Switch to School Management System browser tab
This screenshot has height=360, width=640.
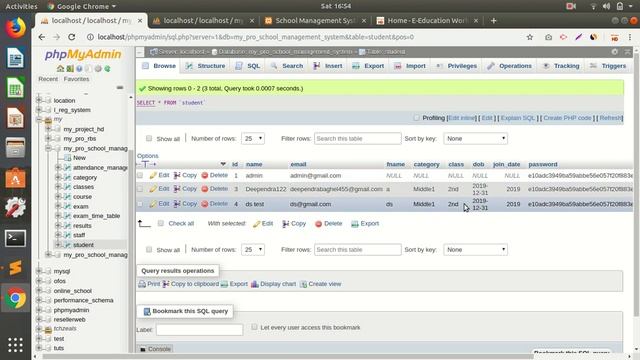(315, 20)
